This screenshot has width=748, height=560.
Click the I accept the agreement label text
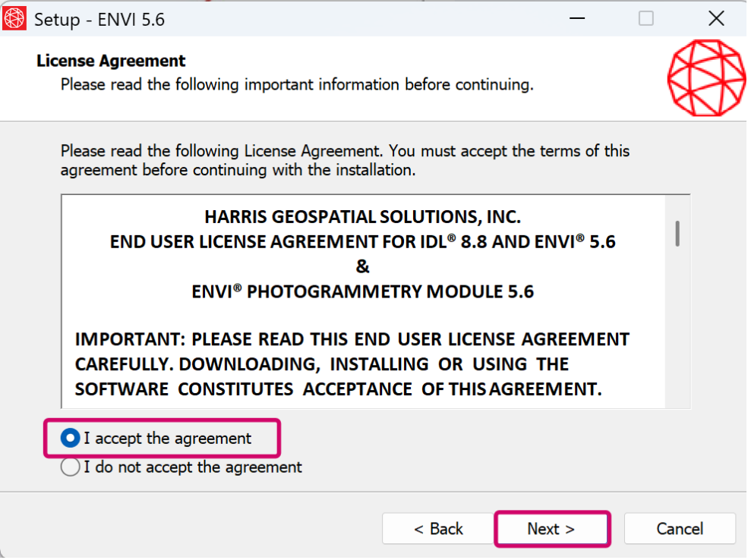167,439
